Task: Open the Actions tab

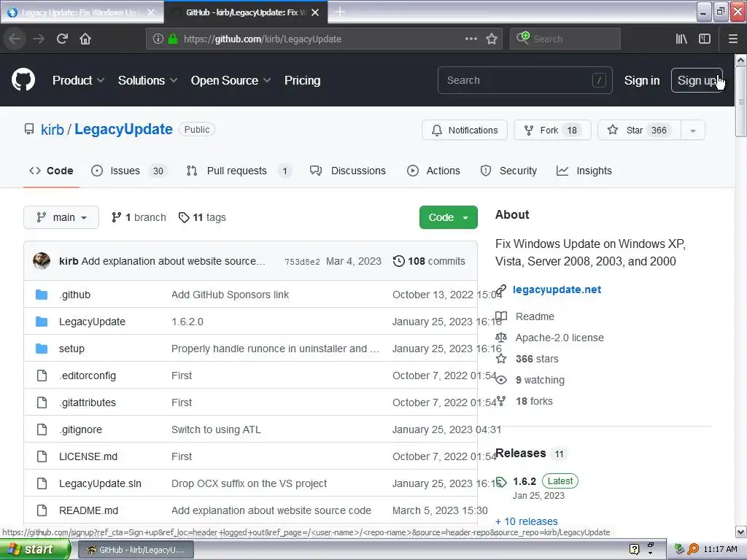Action: click(x=433, y=171)
